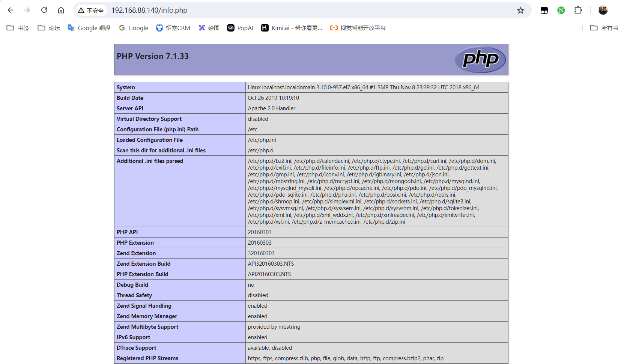The width and height of the screenshot is (618, 364).
Task: Click the Loaded Configuration File label
Action: (150, 140)
